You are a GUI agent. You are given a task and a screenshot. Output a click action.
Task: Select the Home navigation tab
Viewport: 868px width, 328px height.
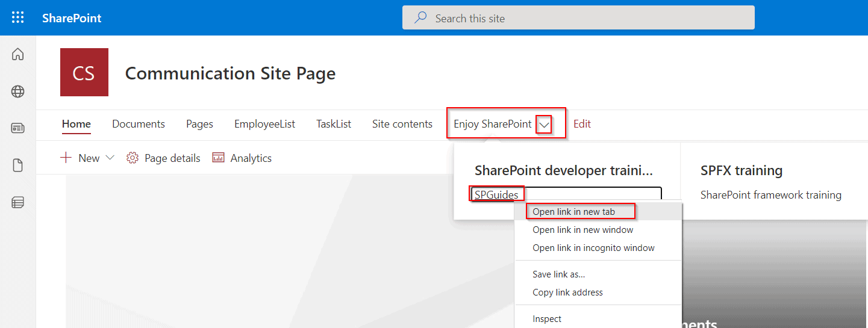point(76,124)
